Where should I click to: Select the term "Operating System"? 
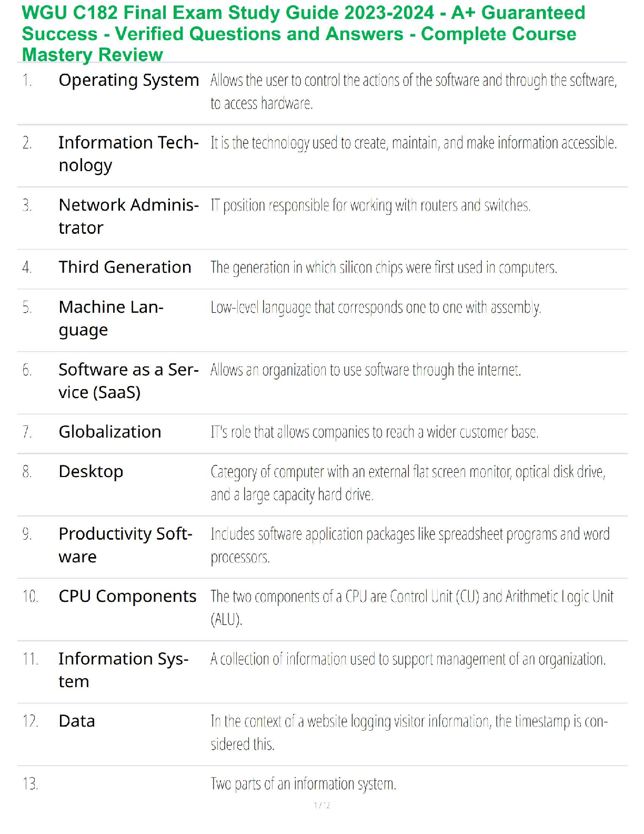[128, 81]
